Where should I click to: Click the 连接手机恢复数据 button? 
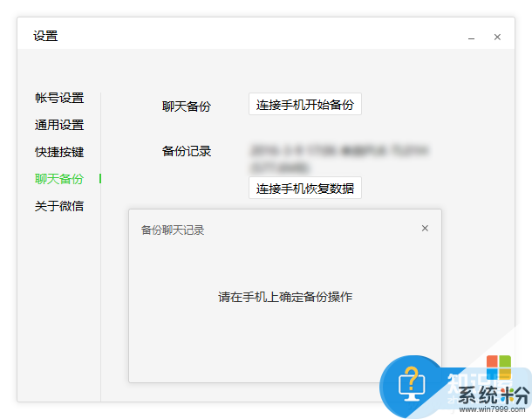point(305,188)
